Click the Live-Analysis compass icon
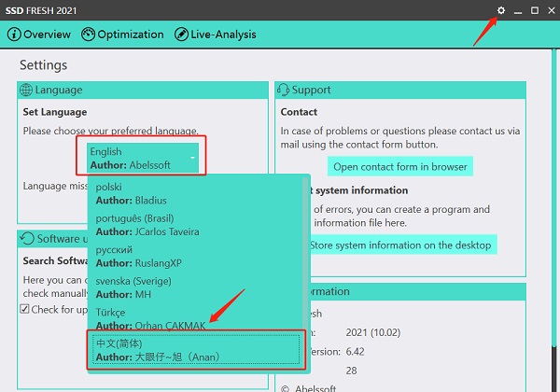Viewport: 560px width, 392px height. pos(181,35)
